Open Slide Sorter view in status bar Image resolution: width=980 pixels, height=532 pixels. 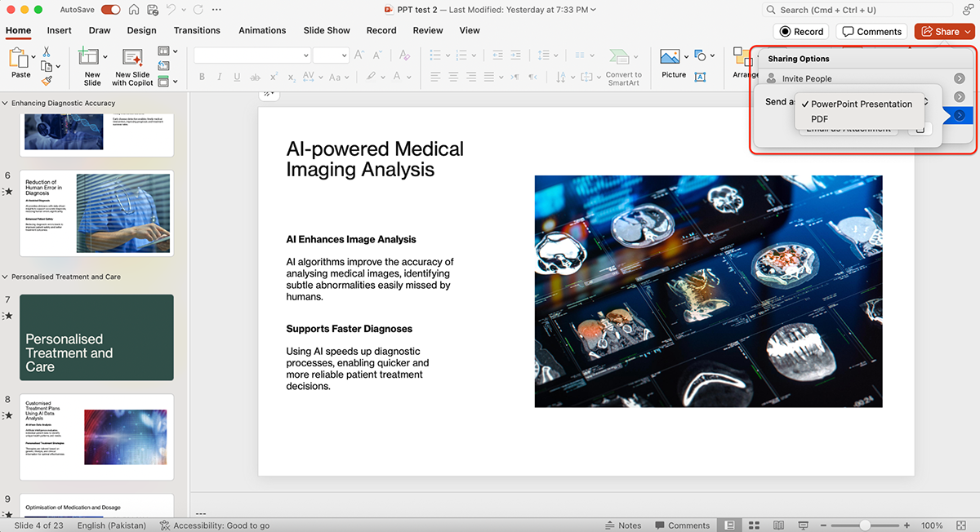pos(755,525)
